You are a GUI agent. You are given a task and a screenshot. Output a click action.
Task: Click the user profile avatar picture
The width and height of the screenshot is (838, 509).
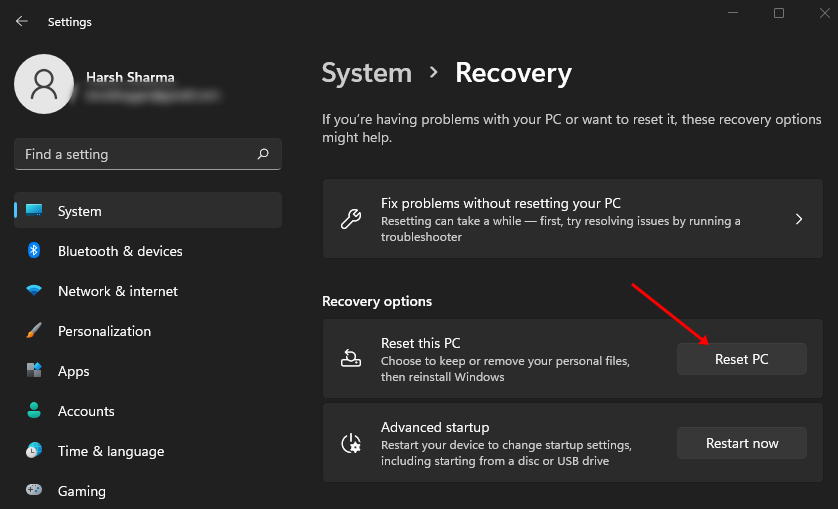click(x=43, y=84)
